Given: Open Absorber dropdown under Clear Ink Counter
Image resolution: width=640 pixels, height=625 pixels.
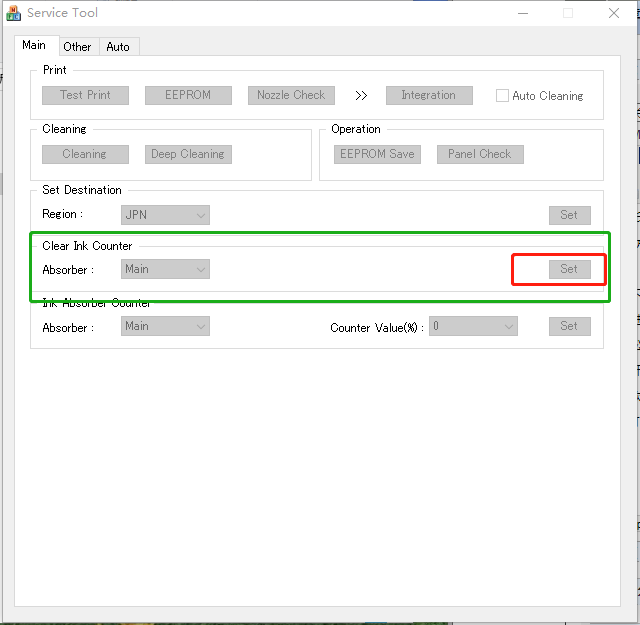Looking at the screenshot, I should point(165,269).
